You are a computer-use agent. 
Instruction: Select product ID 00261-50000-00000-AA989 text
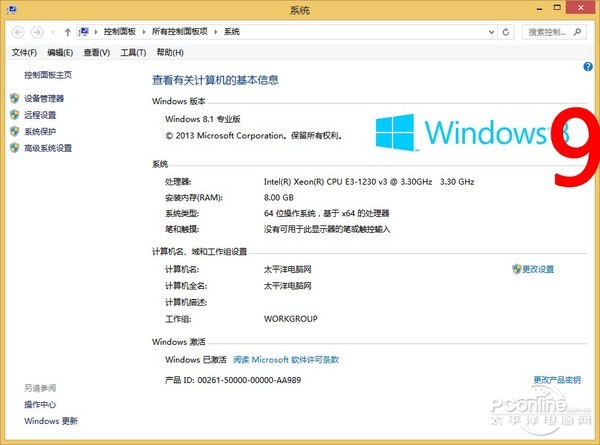(x=249, y=380)
